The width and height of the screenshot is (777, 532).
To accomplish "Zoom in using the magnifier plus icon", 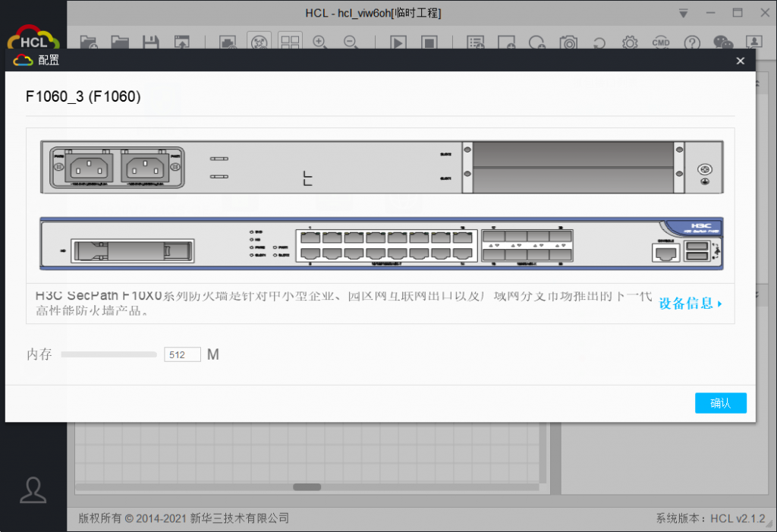I will coord(320,42).
